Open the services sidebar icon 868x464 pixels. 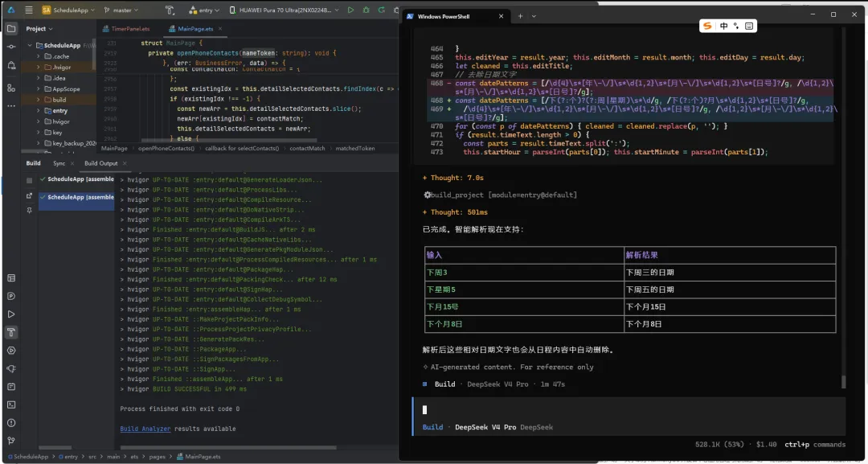pyautogui.click(x=11, y=368)
